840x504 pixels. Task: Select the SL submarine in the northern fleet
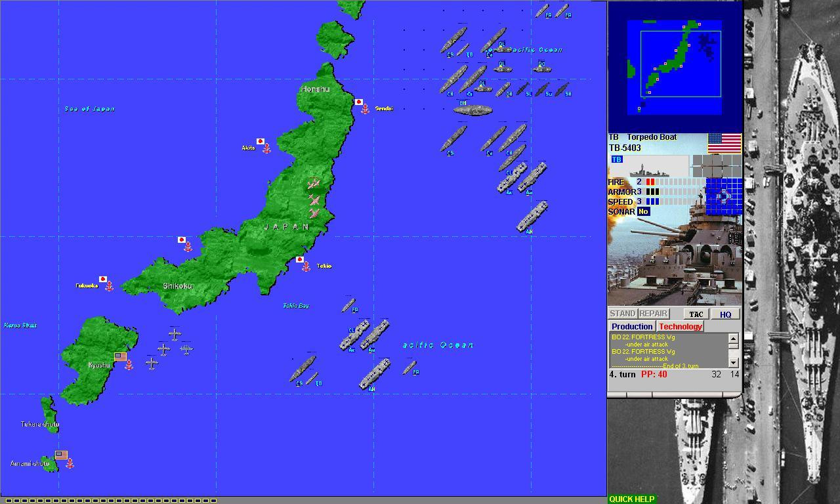(x=523, y=89)
